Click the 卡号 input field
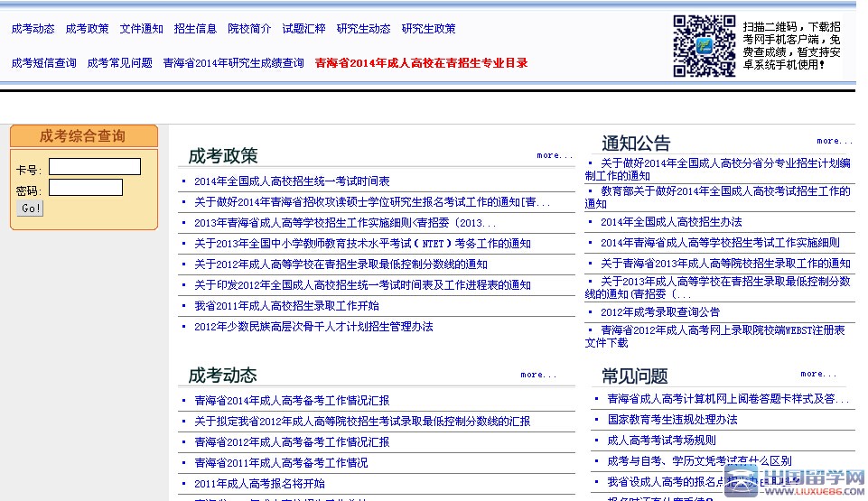 pos(95,167)
